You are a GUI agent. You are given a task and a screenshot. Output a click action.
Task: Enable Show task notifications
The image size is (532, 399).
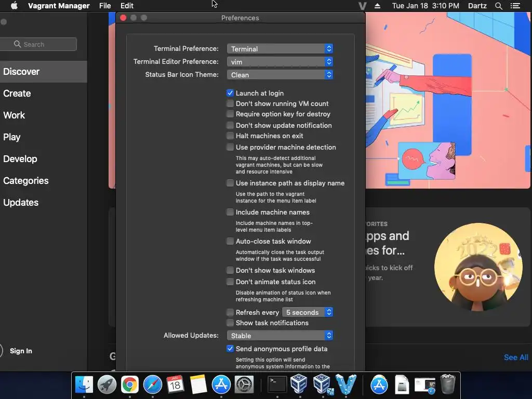click(230, 323)
